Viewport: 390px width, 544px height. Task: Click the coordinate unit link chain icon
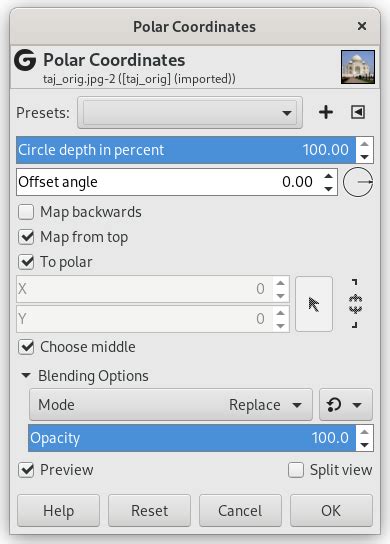click(x=355, y=304)
